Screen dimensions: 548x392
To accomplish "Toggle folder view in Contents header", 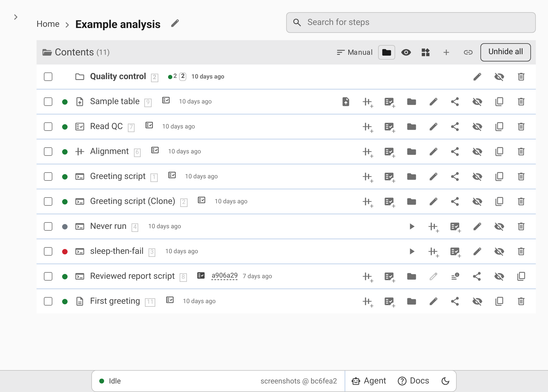I will coord(387,52).
